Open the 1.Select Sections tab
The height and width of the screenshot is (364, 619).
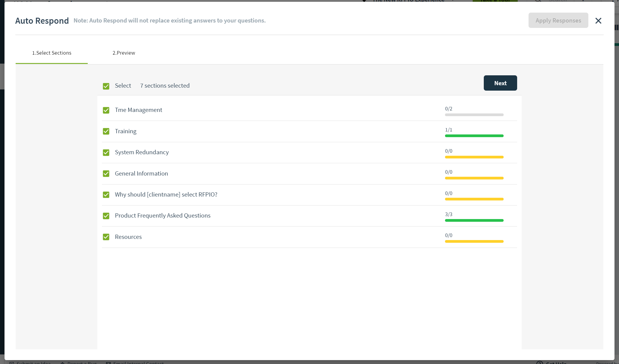(x=52, y=53)
